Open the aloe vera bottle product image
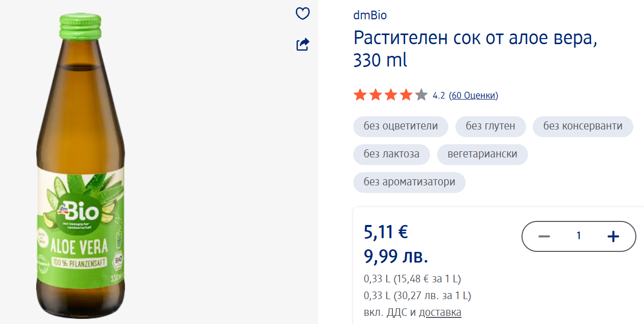Screen dimensions: 644x324 tap(80, 168)
